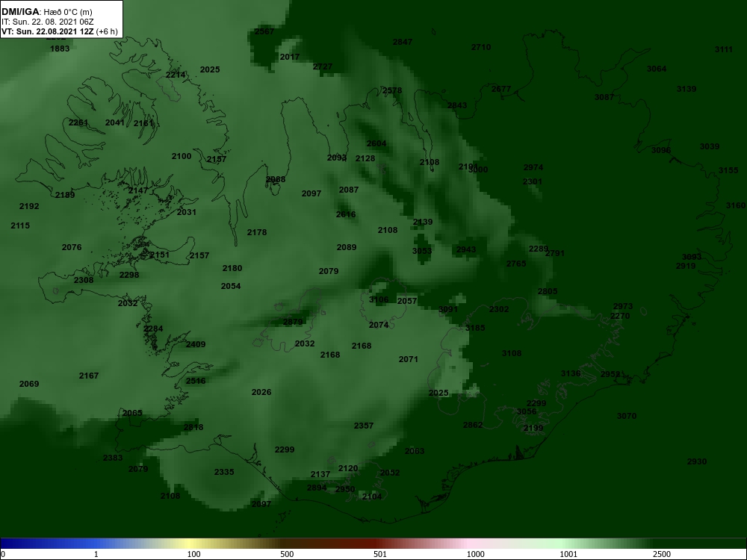Screen dimensions: 747x560
Task: Select the 3106 value label
Action: [x=379, y=299]
